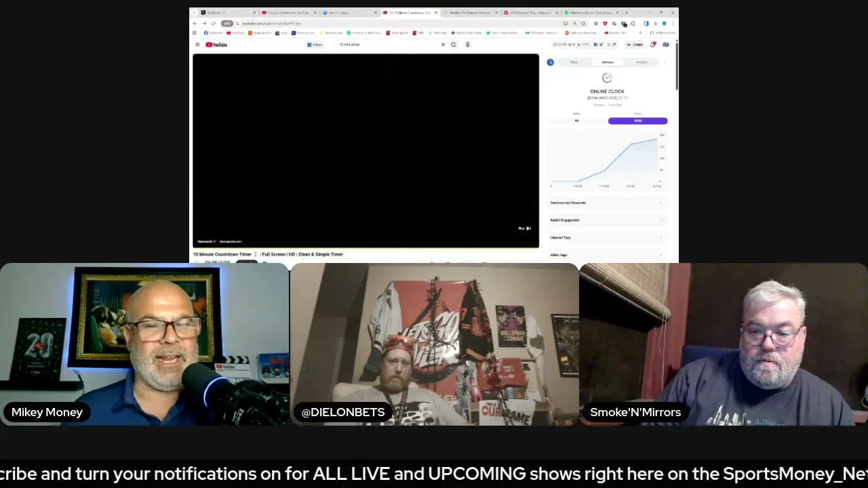The width and height of the screenshot is (868, 488).
Task: Reload the browser page
Action: pos(213,24)
